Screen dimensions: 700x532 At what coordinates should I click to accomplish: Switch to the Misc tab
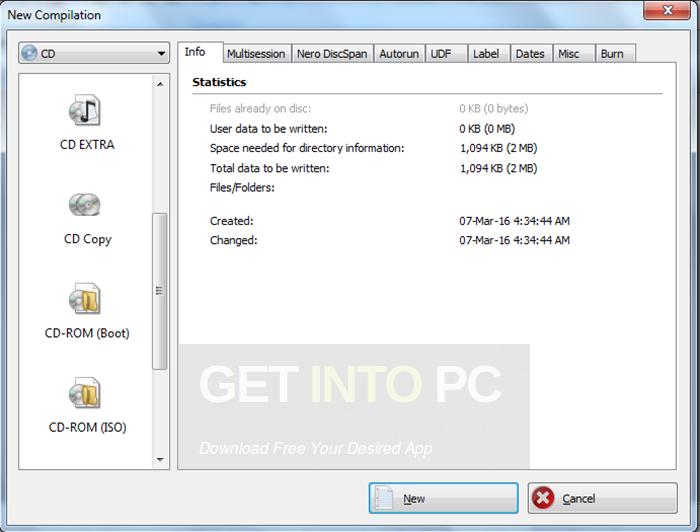click(x=574, y=54)
